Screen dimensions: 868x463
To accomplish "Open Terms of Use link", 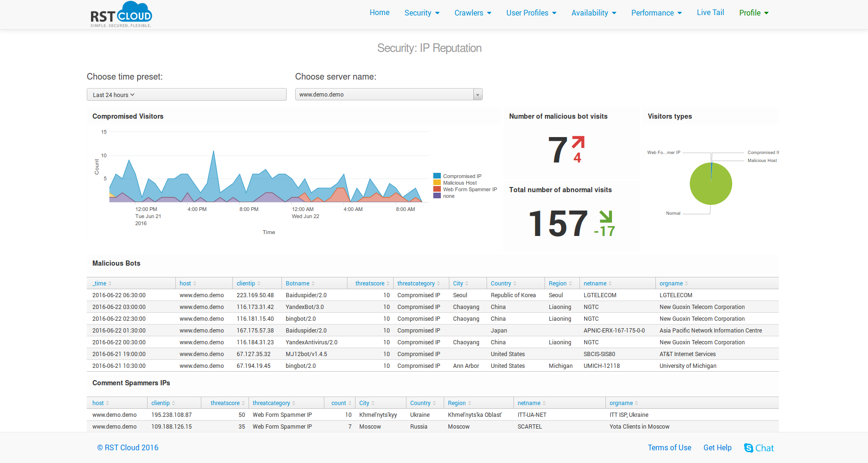I will [x=670, y=448].
